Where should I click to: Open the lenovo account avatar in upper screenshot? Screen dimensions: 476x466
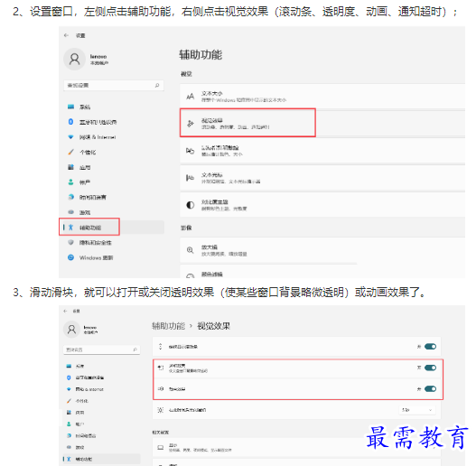(x=74, y=59)
